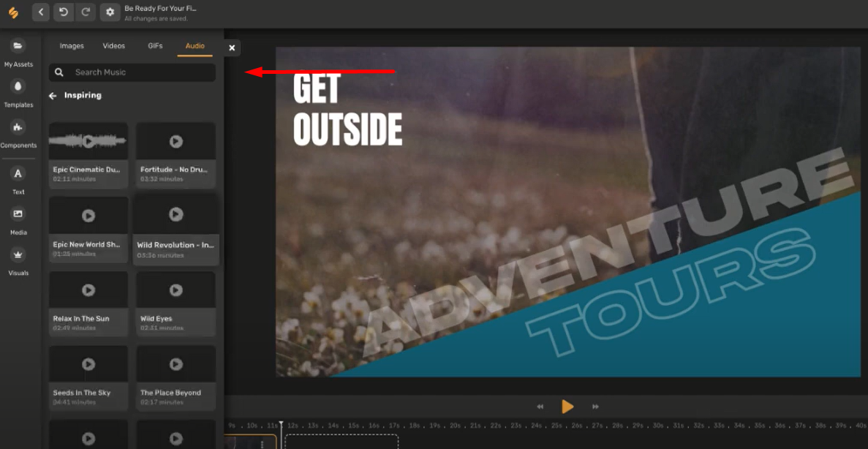Switch to the Videos tab
868x449 pixels.
coord(114,46)
